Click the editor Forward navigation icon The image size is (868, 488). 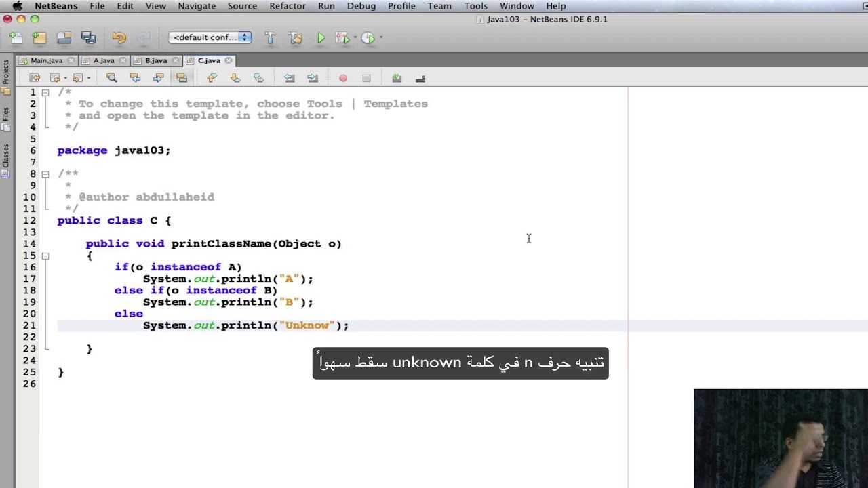77,78
